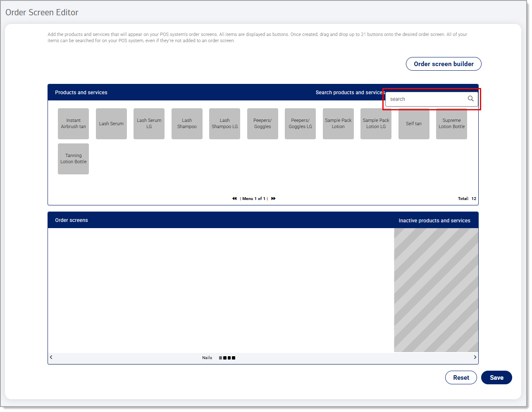Viewport: 532px width, 412px height.
Task: Click the magnifying glass search icon
Action: [x=470, y=99]
